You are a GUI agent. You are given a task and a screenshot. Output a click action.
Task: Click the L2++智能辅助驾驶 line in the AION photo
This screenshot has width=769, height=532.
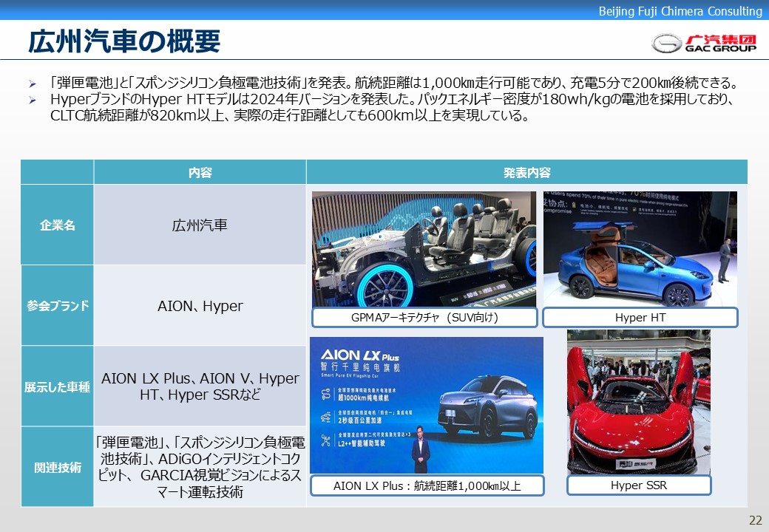[x=362, y=443]
